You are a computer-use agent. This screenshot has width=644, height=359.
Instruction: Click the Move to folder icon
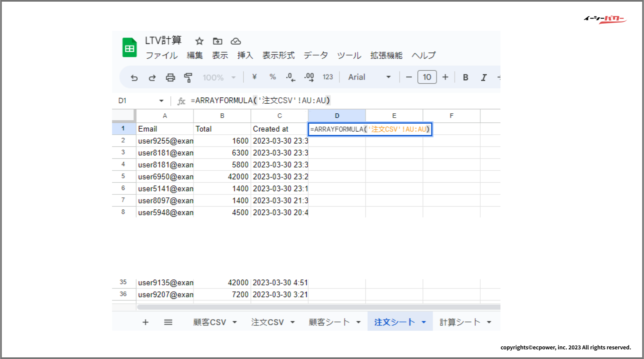coord(217,41)
